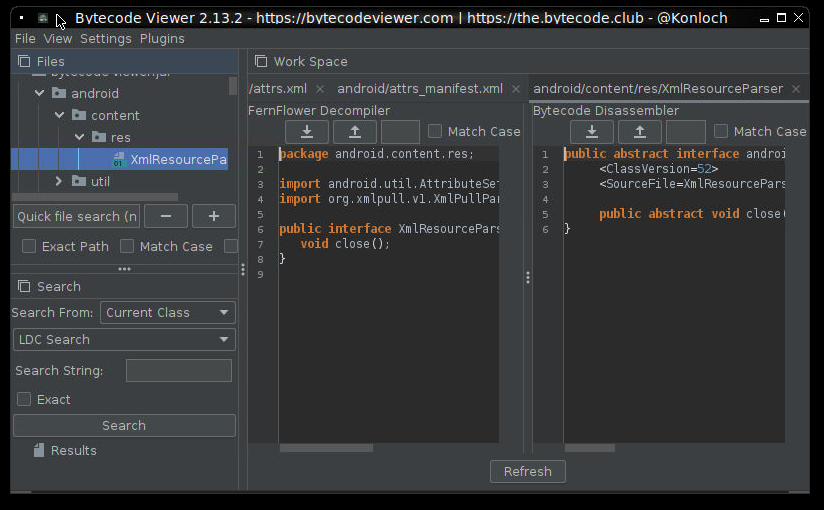
Task: Open the LDC Search type dropdown
Action: point(124,340)
